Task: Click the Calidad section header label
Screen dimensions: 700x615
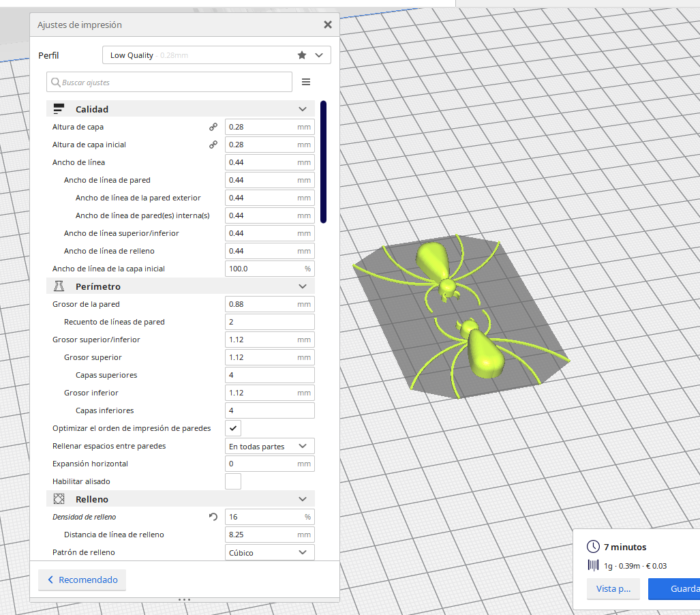Action: click(92, 109)
